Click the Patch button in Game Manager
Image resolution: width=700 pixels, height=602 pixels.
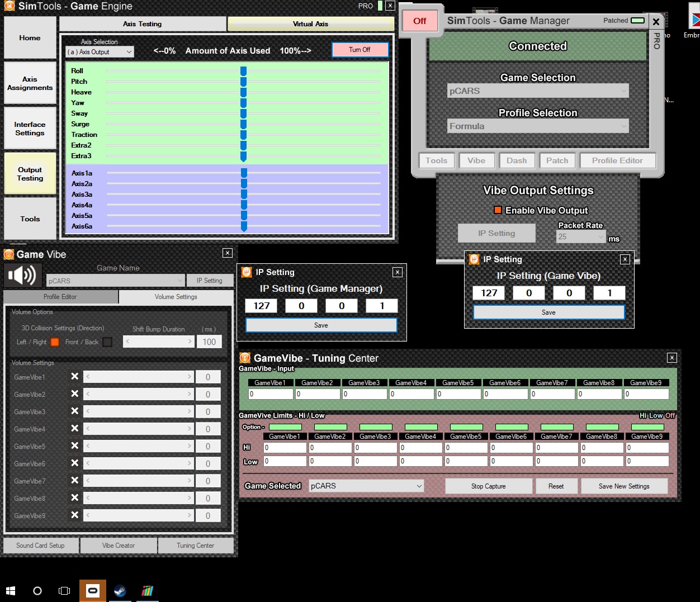tap(557, 160)
